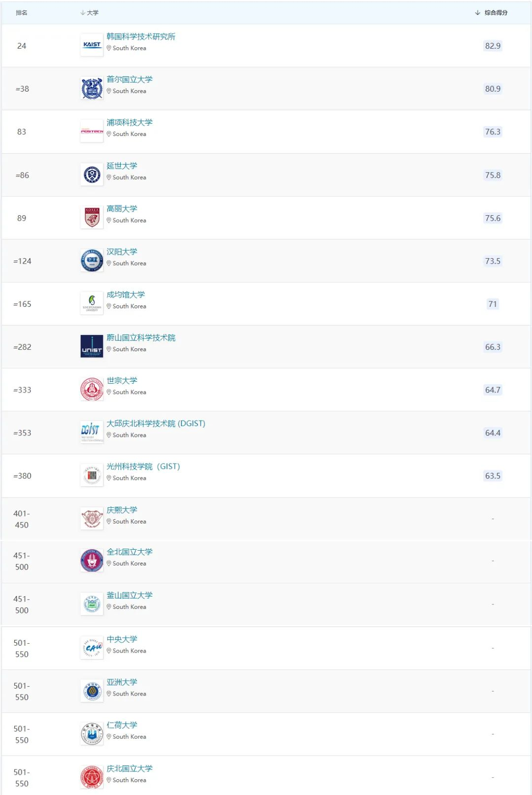Open the 釜山国立大学 link
The width and height of the screenshot is (532, 795).
click(130, 595)
